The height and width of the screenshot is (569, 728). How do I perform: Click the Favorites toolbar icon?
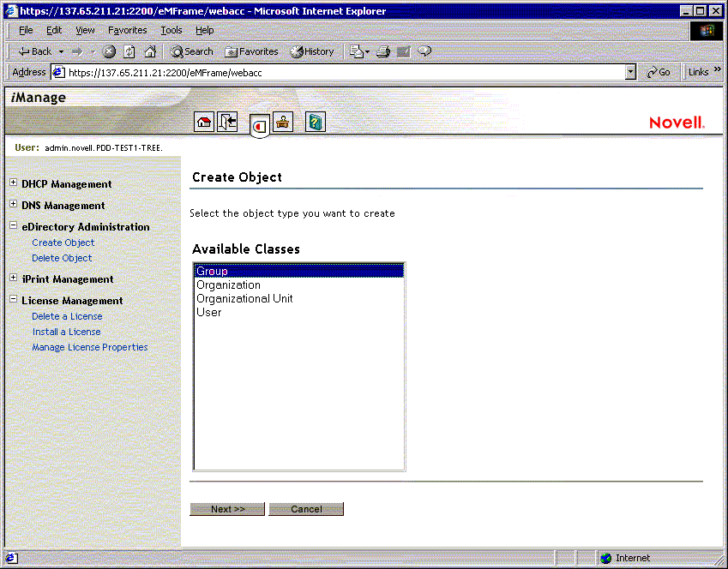(x=250, y=51)
